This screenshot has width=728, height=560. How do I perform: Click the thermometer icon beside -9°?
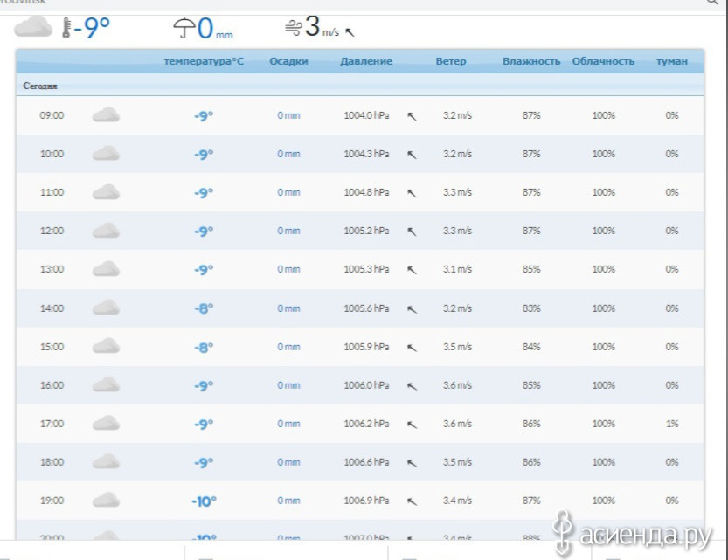point(67,29)
